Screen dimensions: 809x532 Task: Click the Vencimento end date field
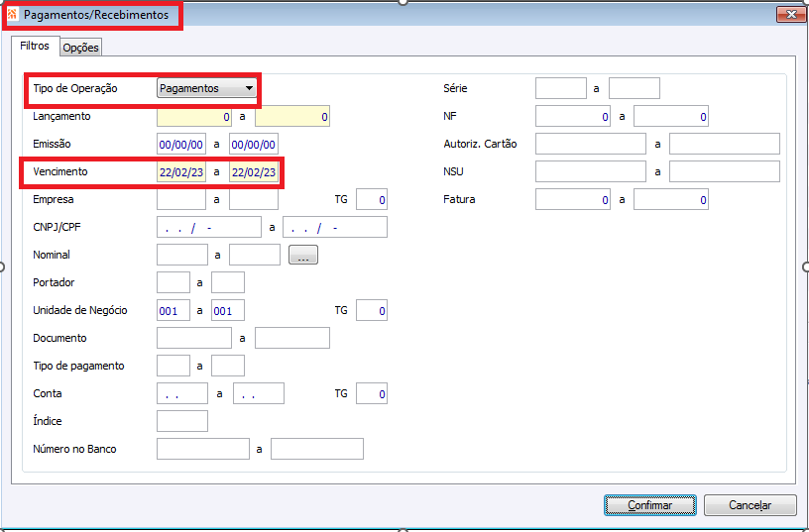click(254, 172)
